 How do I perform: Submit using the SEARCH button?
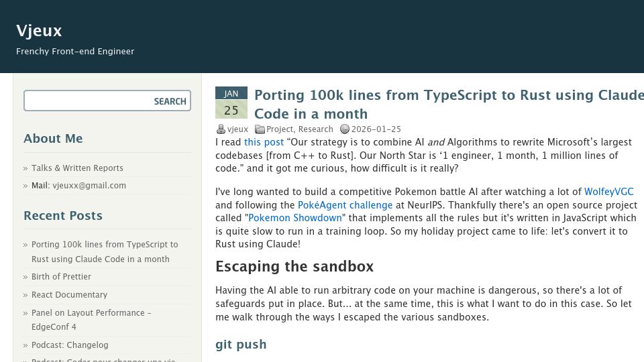(x=170, y=101)
